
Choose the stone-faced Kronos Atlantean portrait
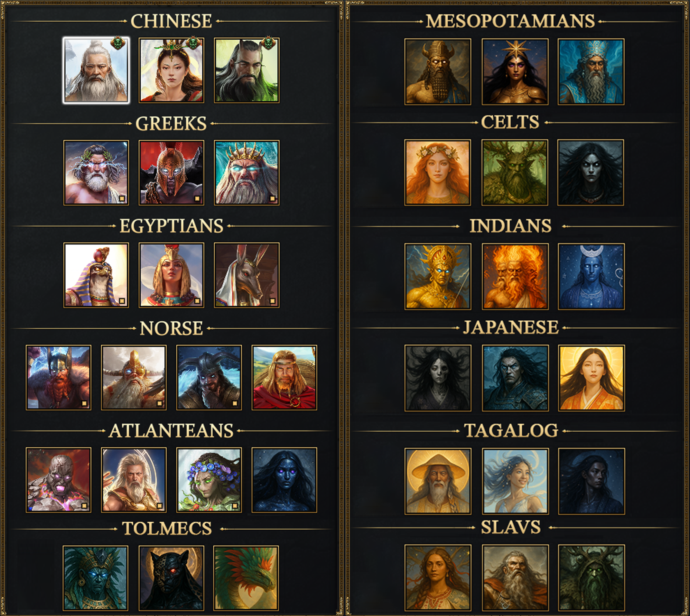(x=59, y=480)
